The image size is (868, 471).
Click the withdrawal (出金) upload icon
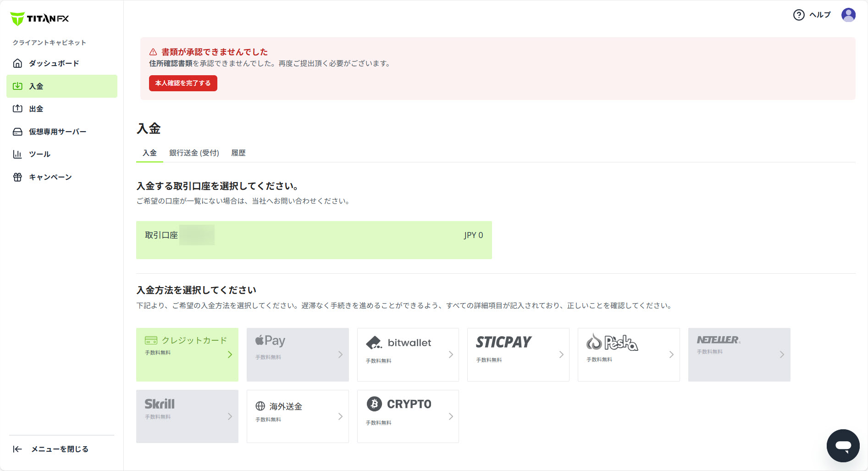17,109
